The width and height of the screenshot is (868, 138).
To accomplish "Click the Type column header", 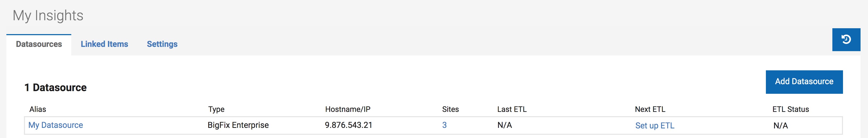I will pos(216,109).
